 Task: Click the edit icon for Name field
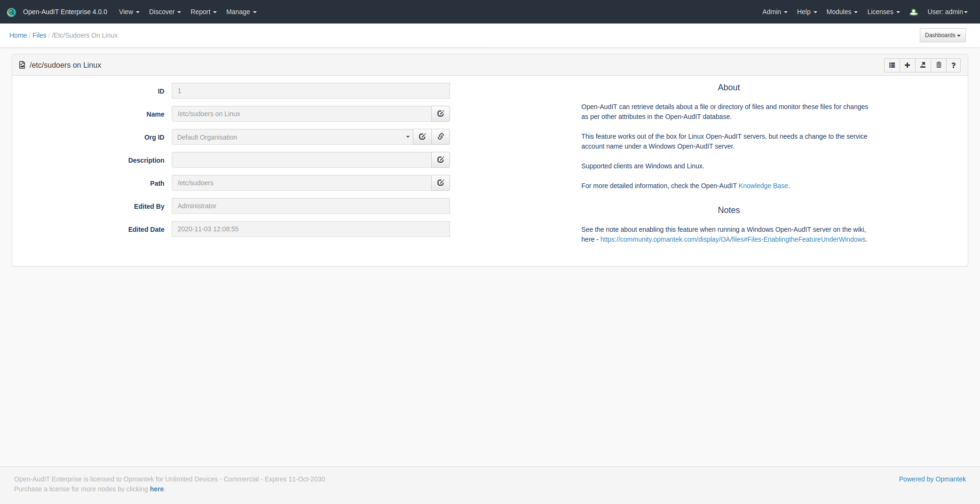click(441, 114)
